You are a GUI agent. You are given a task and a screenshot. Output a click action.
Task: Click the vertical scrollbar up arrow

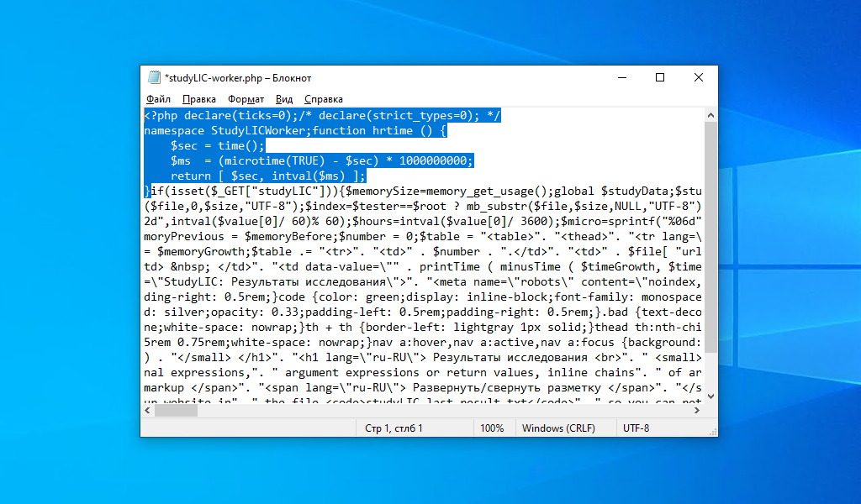click(710, 115)
